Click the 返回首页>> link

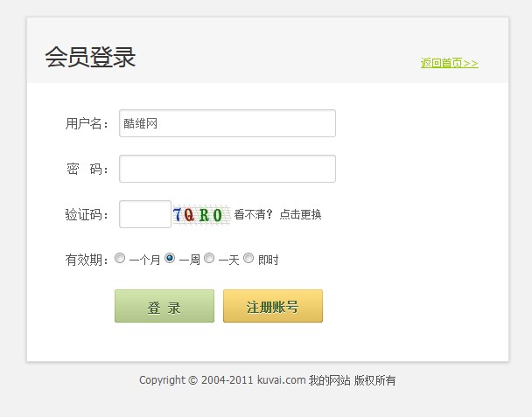449,63
